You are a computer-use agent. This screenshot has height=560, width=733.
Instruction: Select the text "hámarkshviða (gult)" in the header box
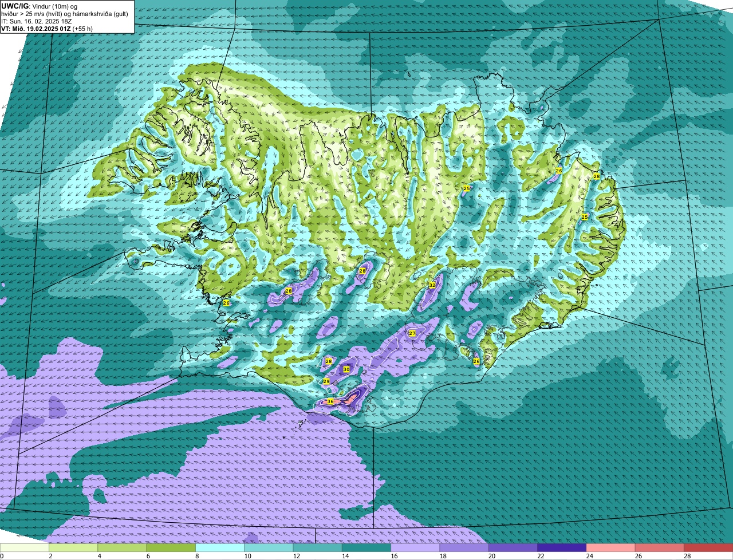point(100,14)
